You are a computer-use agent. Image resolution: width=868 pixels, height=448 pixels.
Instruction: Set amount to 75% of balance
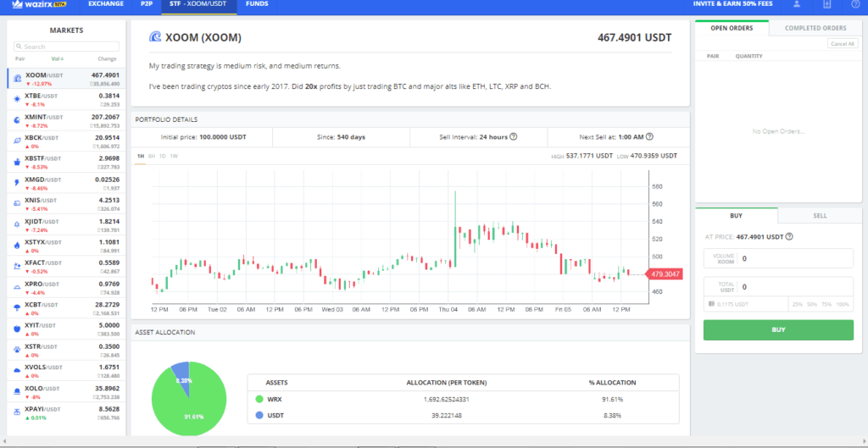(827, 304)
